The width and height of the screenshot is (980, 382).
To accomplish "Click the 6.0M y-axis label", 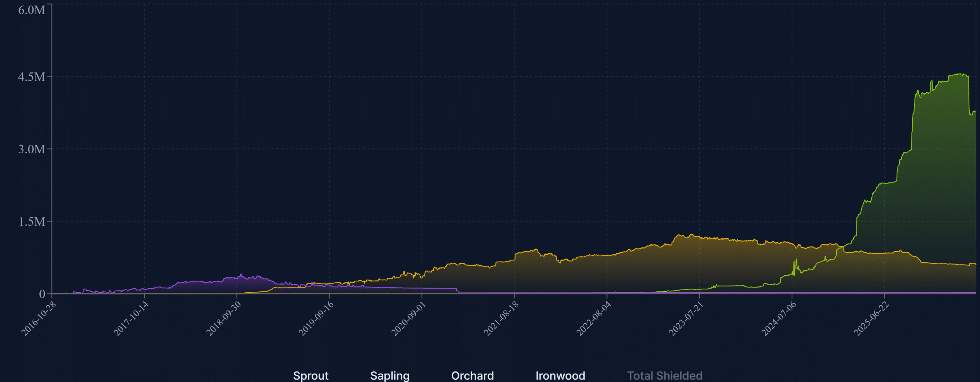I will tap(32, 10).
